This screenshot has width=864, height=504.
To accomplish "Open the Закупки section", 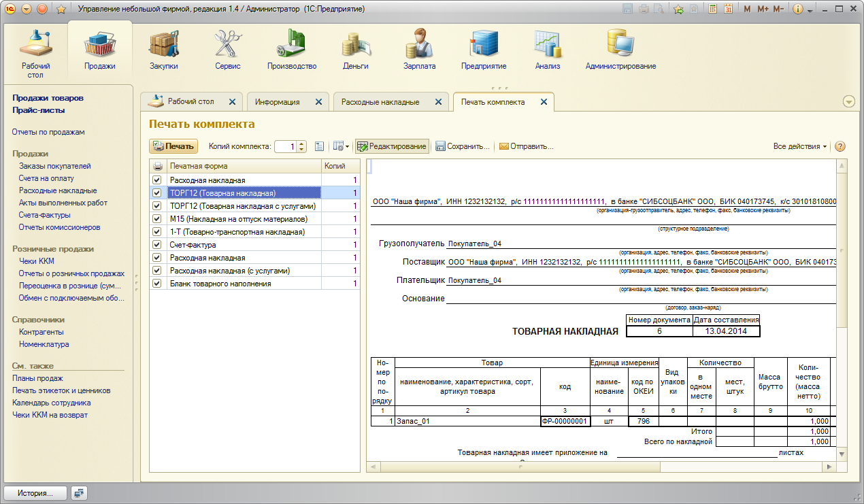I will 163,51.
